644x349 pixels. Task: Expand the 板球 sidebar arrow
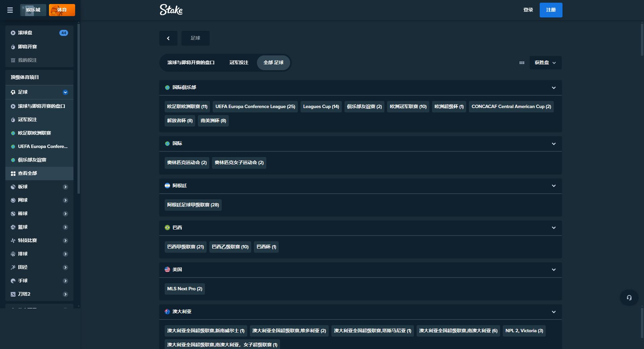click(x=65, y=187)
